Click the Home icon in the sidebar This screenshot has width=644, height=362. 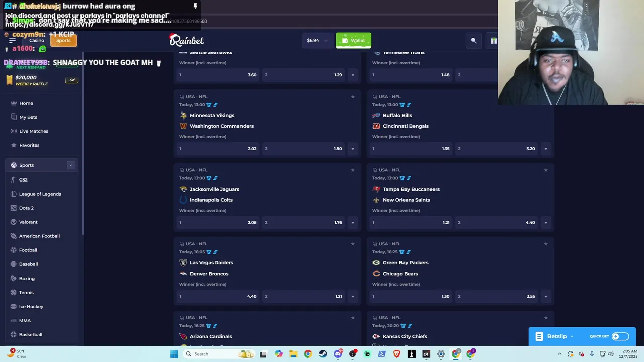point(14,103)
